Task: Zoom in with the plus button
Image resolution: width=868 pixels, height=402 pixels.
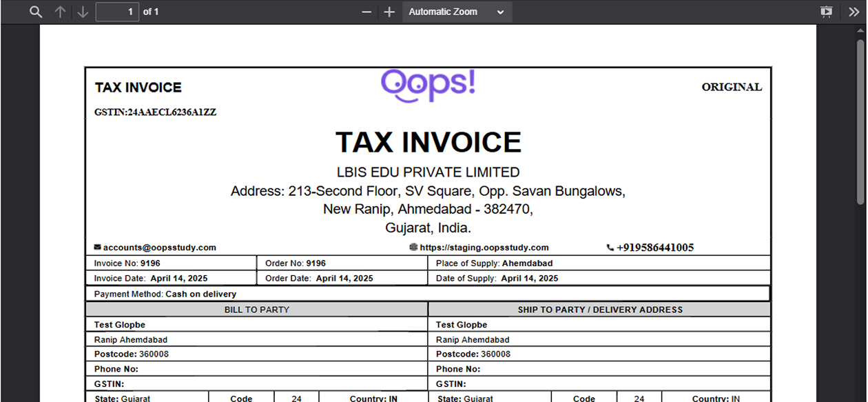Action: click(x=389, y=12)
